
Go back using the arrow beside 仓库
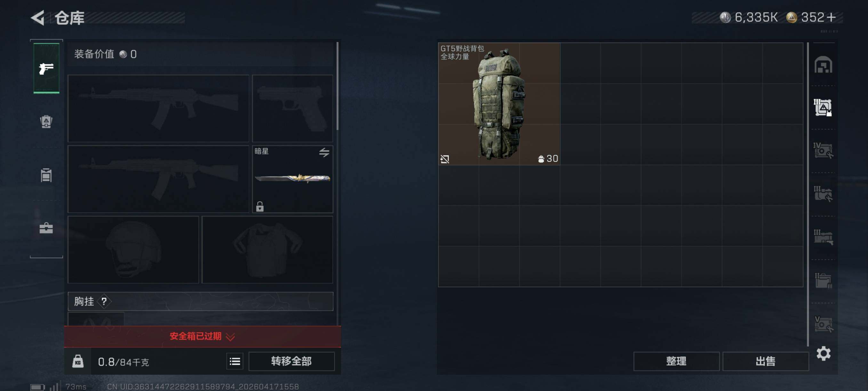tap(38, 18)
